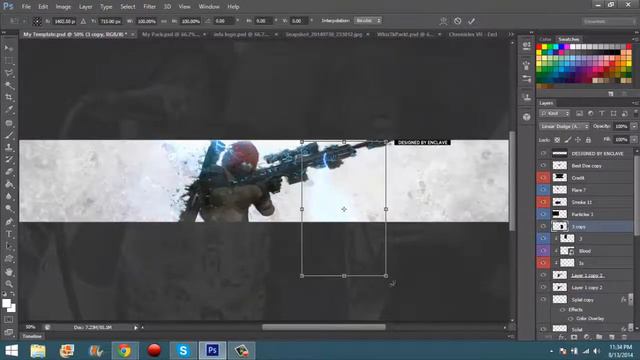Open the Interpolation dropdown
The width and height of the screenshot is (640, 360).
[x=368, y=20]
